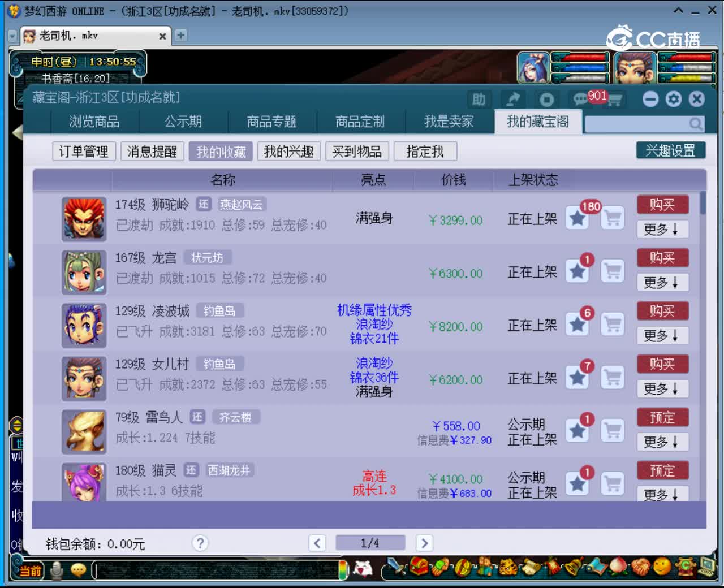Toggle favorite star for 180级 猫灵 listing

[578, 484]
